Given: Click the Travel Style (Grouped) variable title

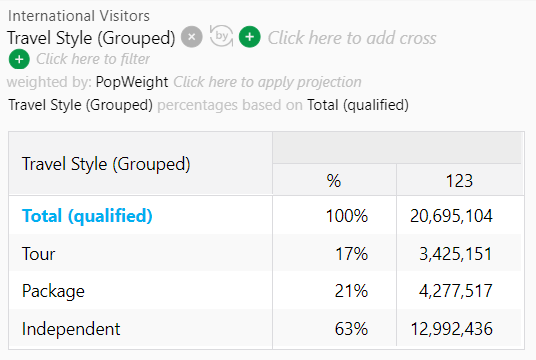Looking at the screenshot, I should [x=91, y=38].
